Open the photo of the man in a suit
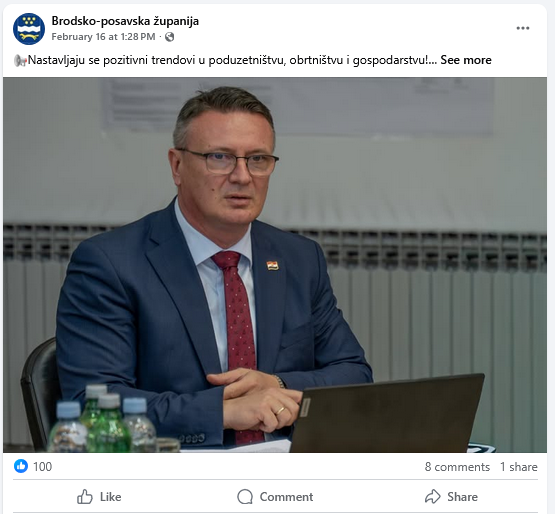This screenshot has height=514, width=555. click(x=275, y=265)
